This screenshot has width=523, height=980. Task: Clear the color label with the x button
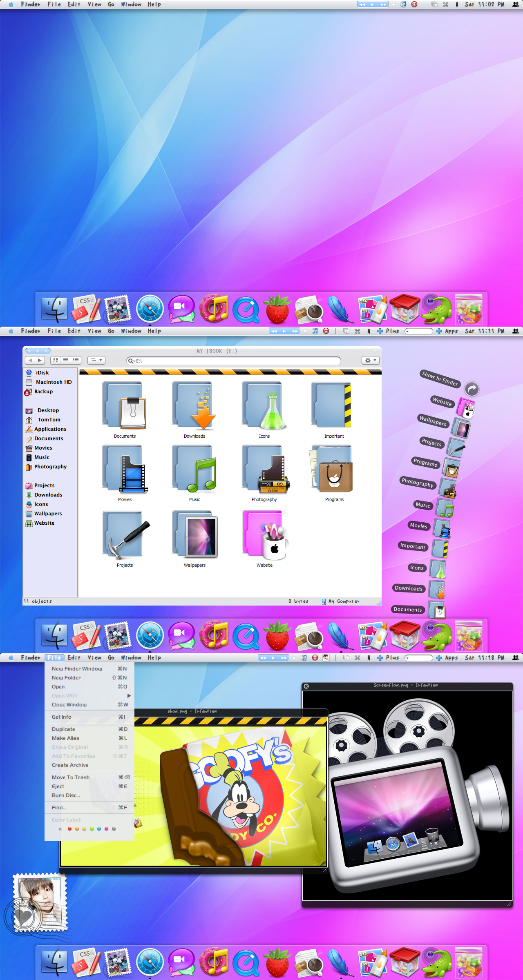click(60, 829)
